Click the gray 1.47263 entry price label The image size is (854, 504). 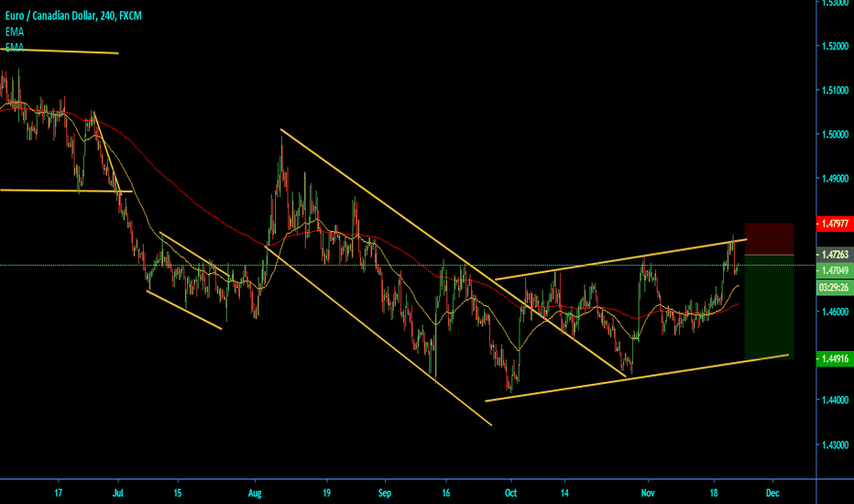[833, 255]
